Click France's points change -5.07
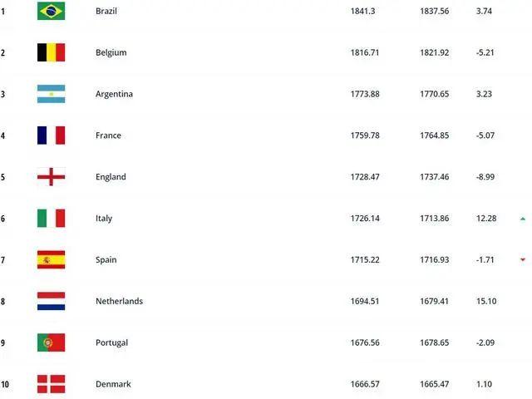Viewport: 532px width, 399px height. (485, 135)
